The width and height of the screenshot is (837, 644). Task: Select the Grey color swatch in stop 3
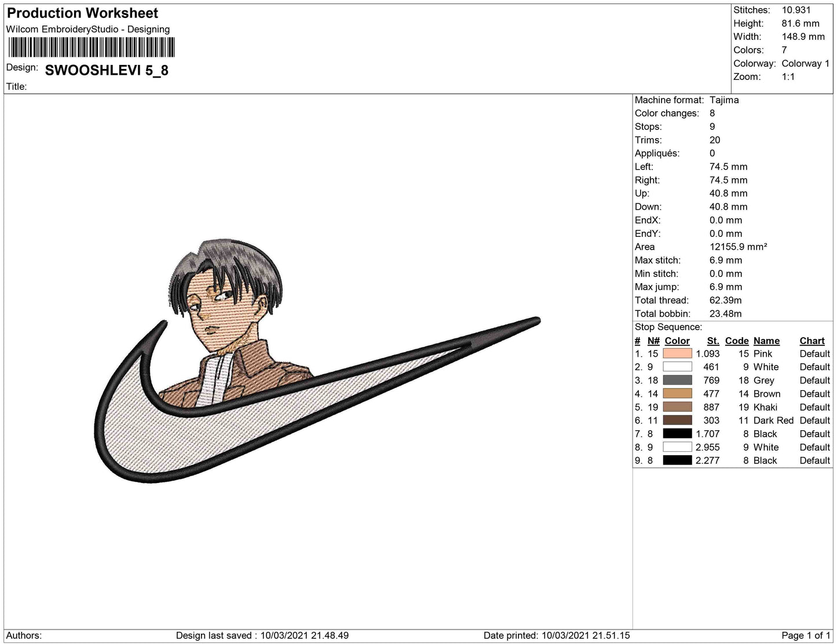pos(677,380)
